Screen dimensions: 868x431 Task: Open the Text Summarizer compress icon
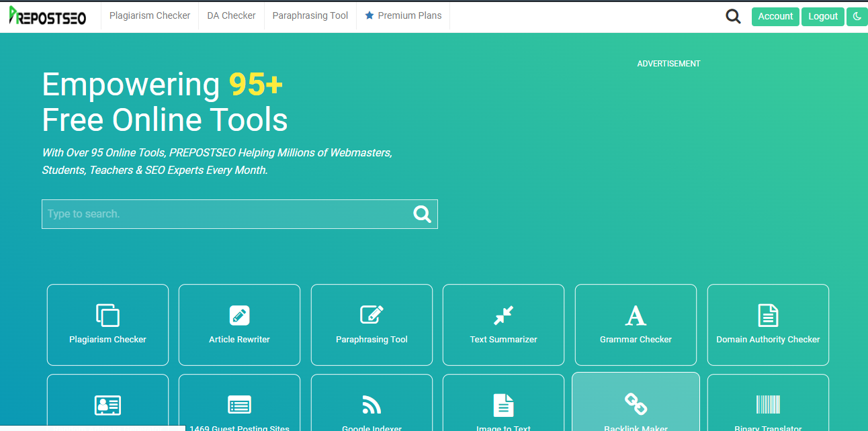click(503, 315)
